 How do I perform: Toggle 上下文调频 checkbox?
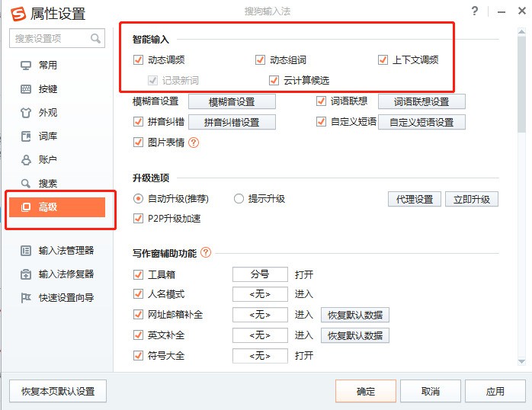coord(383,60)
